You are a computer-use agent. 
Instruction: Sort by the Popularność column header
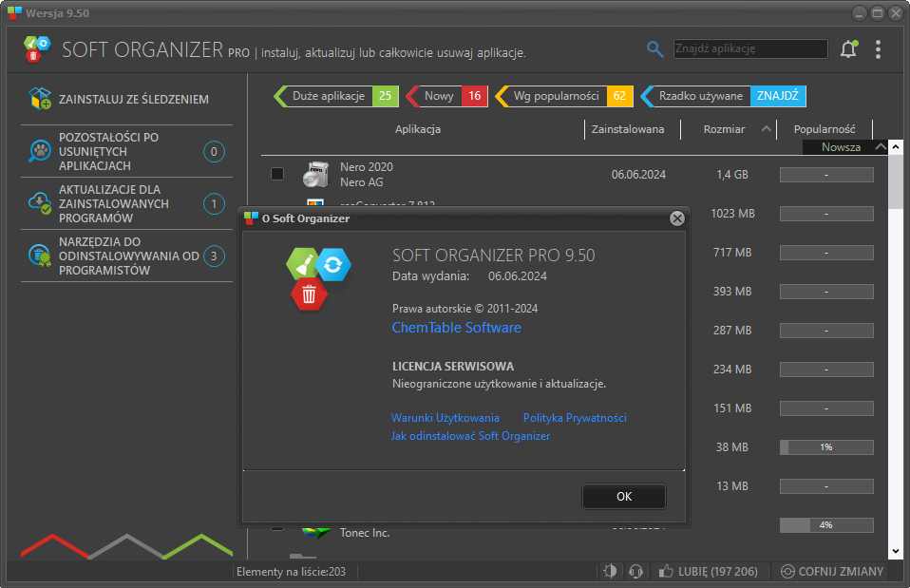tap(825, 129)
